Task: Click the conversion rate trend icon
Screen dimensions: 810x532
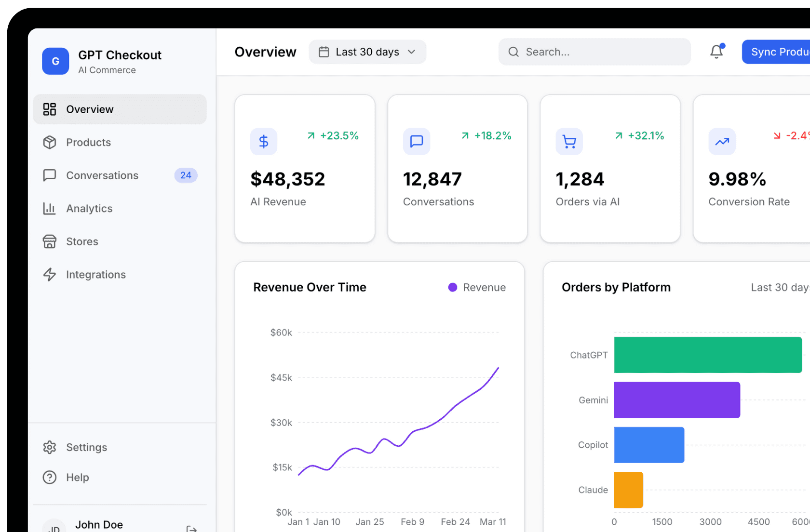Action: pos(722,141)
